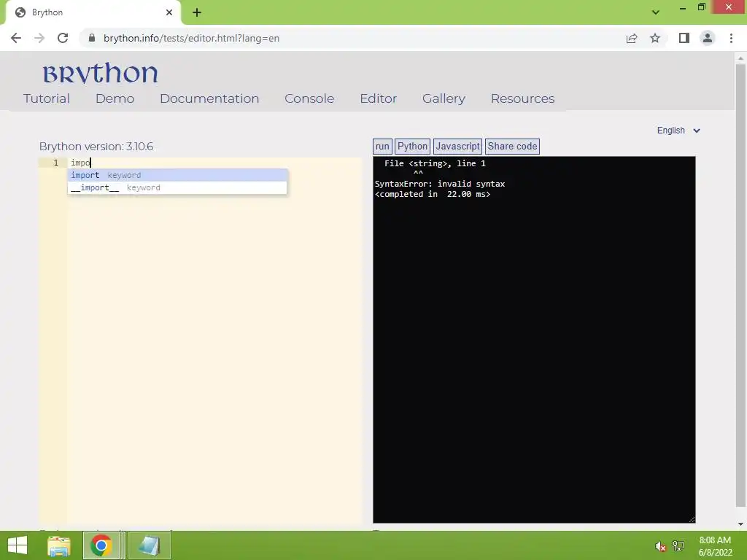Image resolution: width=747 pixels, height=560 pixels.
Task: Open the Editor page
Action: click(x=379, y=98)
